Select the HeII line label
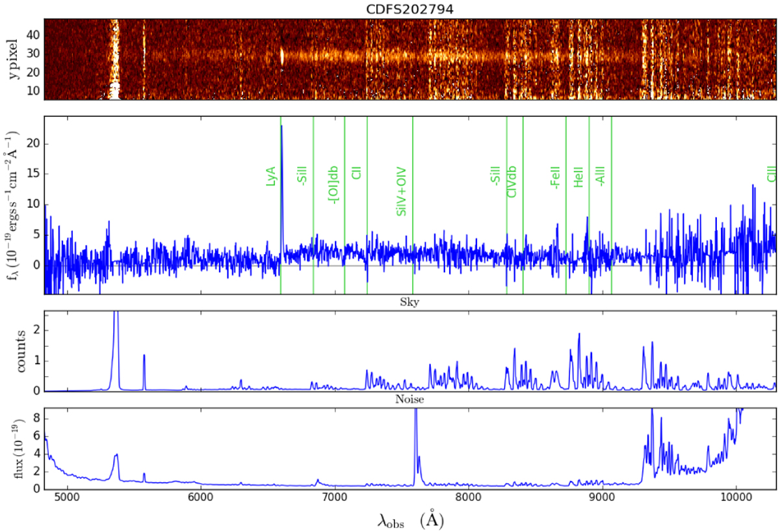Screen dimensions: 780x532 point(578,175)
